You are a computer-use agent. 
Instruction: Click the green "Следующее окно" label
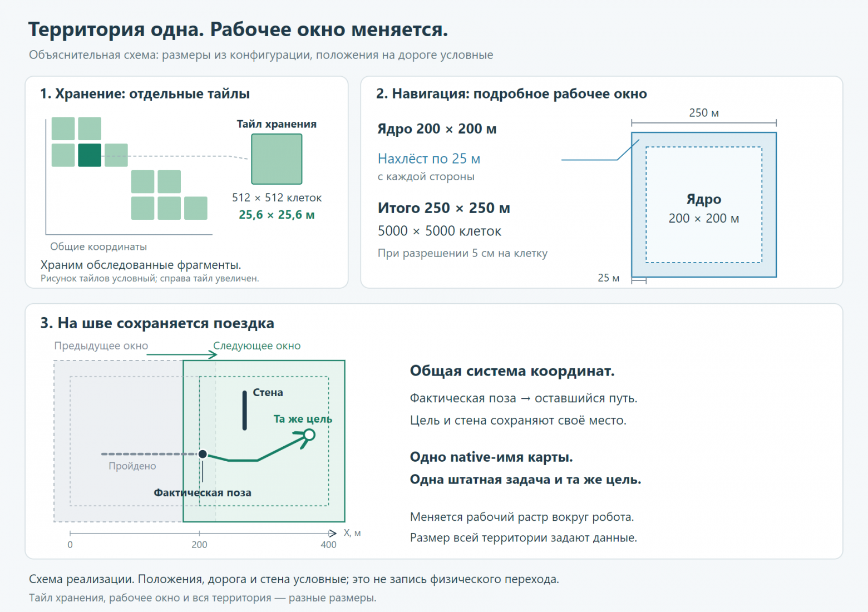[x=257, y=346]
